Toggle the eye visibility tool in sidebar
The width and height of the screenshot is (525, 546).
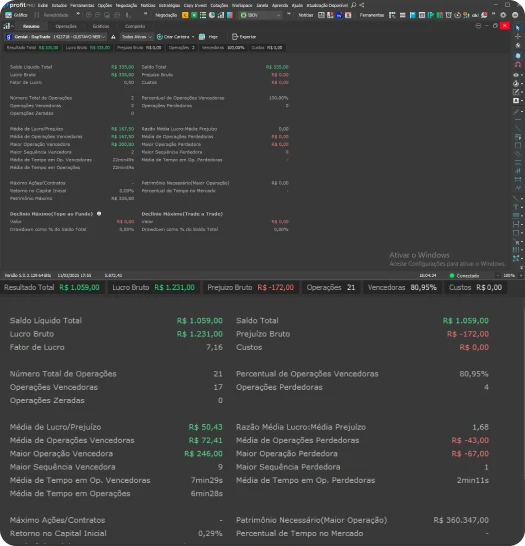coord(516,75)
